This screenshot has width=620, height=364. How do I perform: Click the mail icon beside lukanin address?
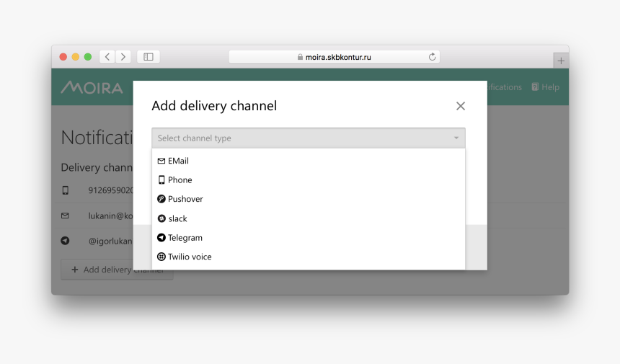(65, 216)
